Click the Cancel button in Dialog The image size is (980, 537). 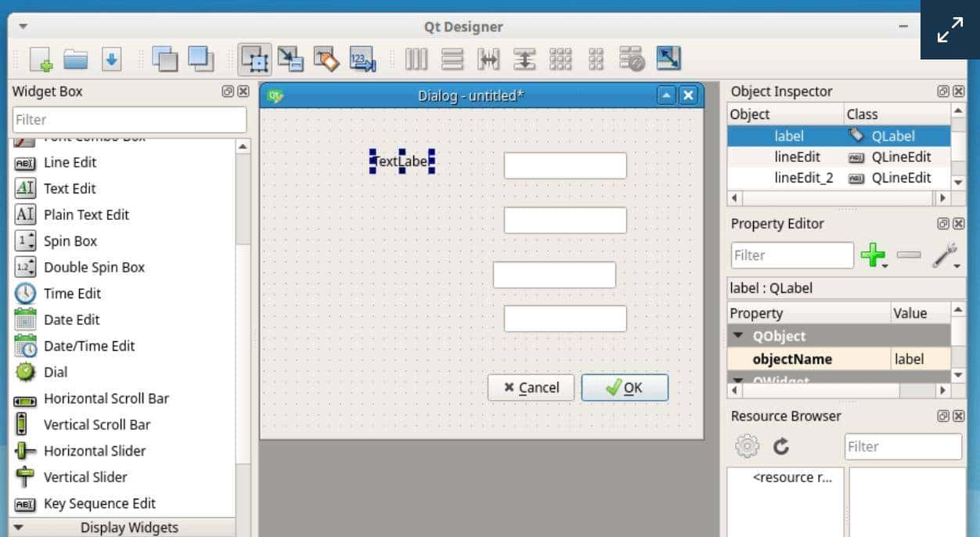pos(531,387)
